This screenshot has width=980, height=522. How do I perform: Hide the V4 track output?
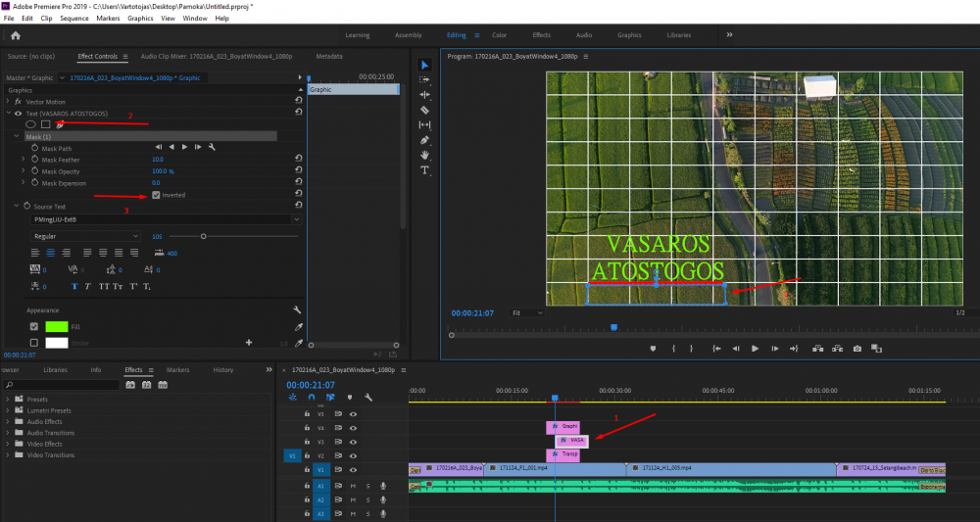click(353, 428)
